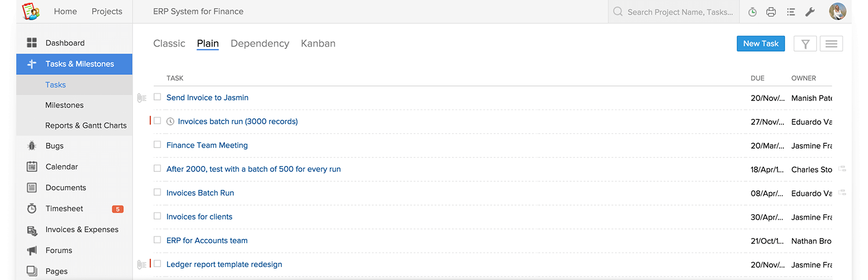Click the printer icon in header

click(771, 12)
